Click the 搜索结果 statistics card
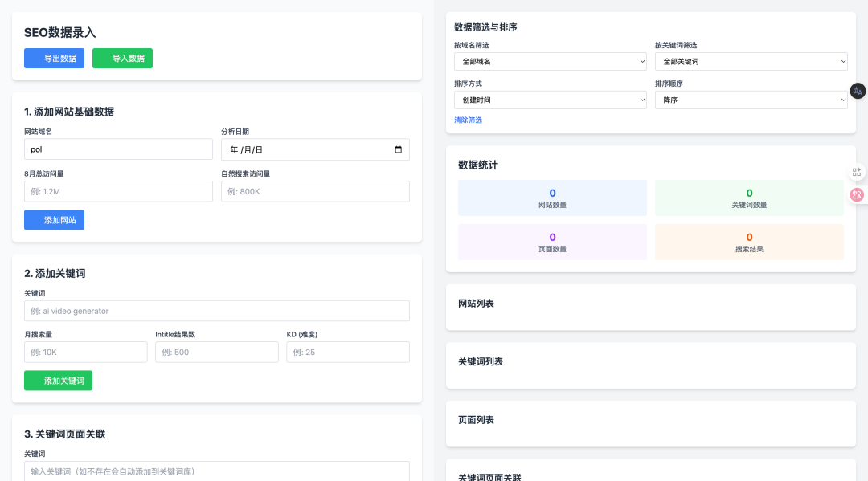The width and height of the screenshot is (868, 481). click(750, 243)
